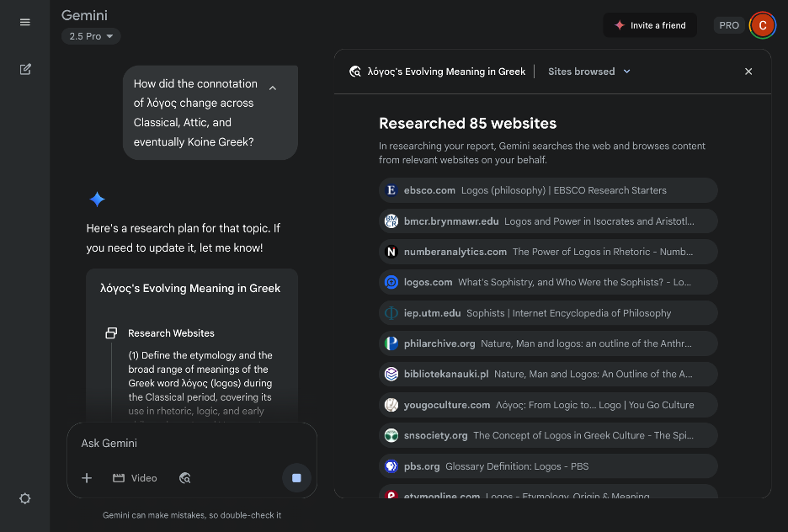Screen dimensions: 788x532
Task: Open the account profile avatar
Action: point(762,25)
